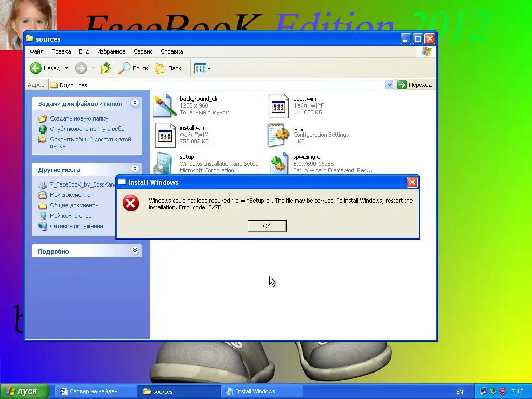Click the safely remove hardware tray icon
This screenshot has width=532, height=399.
493,392
